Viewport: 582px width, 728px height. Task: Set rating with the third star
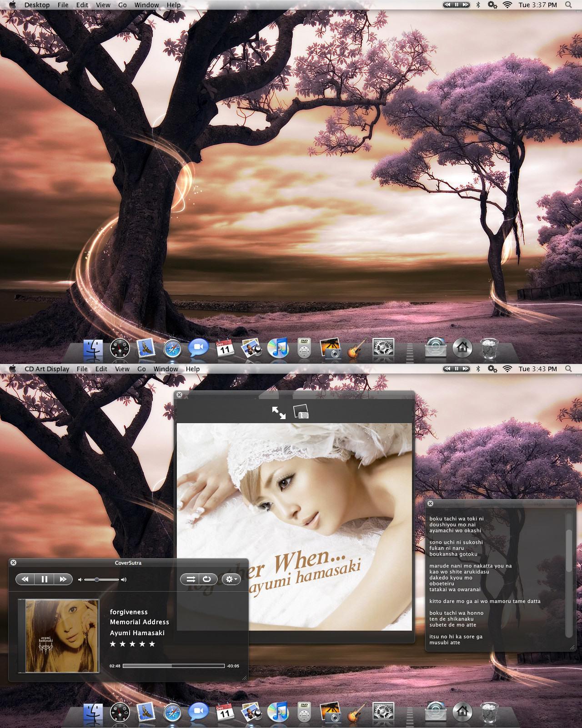pos(132,644)
